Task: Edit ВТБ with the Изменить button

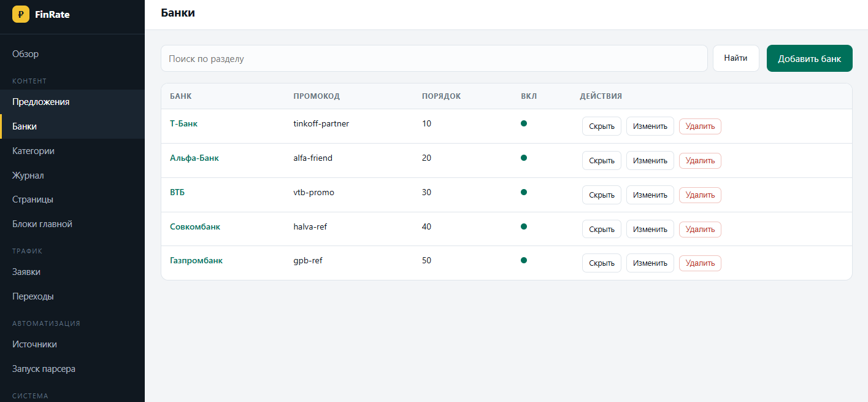Action: (650, 195)
